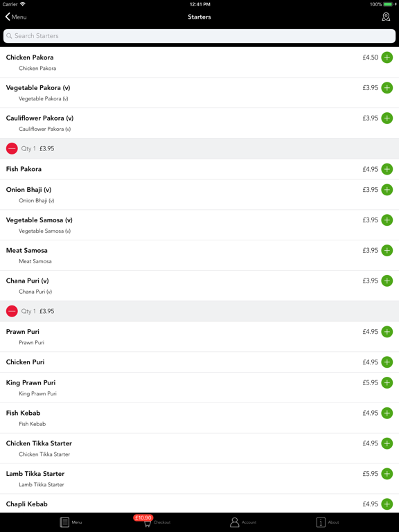The height and width of the screenshot is (532, 399).
Task: Switch to the Account tab
Action: pos(243,522)
